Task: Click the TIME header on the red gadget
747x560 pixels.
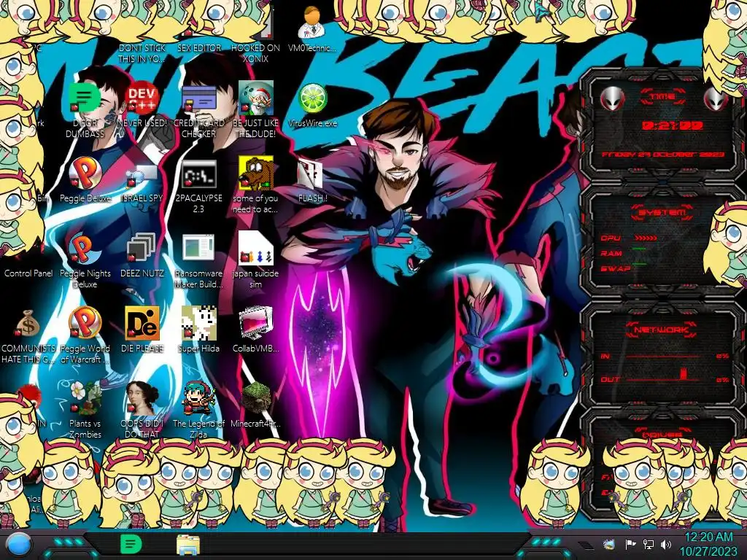Action: (x=662, y=97)
